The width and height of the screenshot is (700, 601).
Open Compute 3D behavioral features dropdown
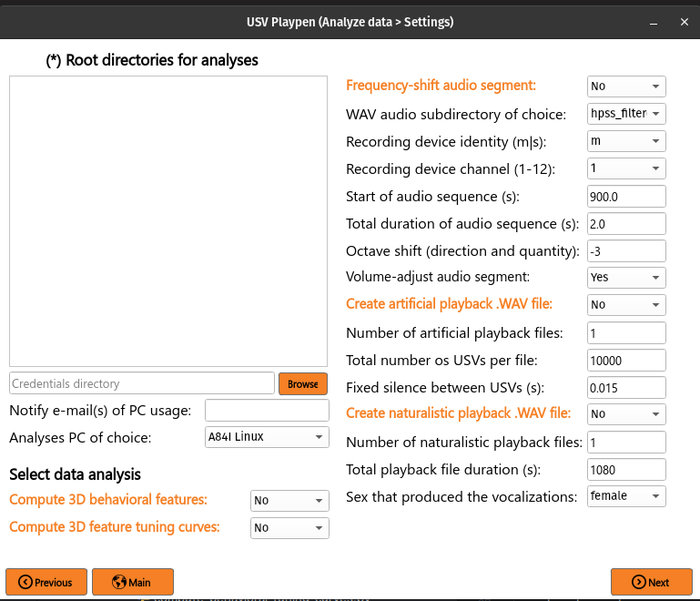coord(289,501)
